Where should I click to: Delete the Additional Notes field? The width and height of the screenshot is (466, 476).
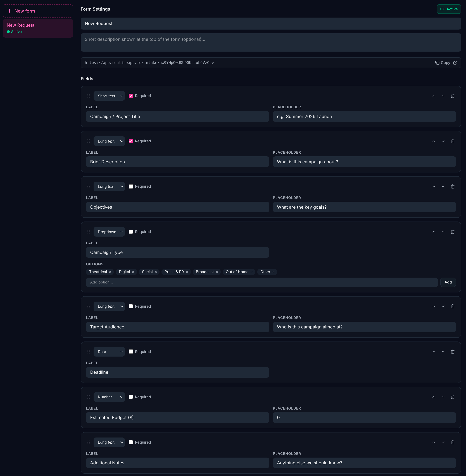(452, 442)
